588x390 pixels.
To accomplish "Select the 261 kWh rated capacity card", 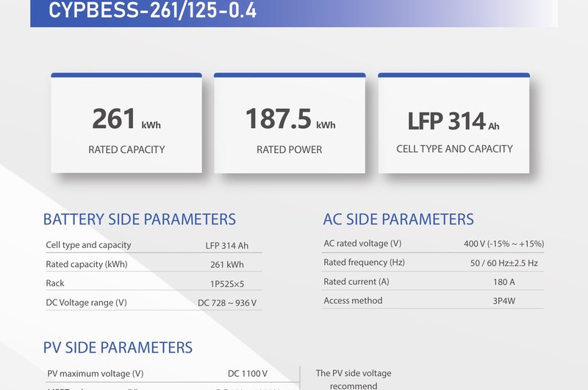I will [126, 123].
